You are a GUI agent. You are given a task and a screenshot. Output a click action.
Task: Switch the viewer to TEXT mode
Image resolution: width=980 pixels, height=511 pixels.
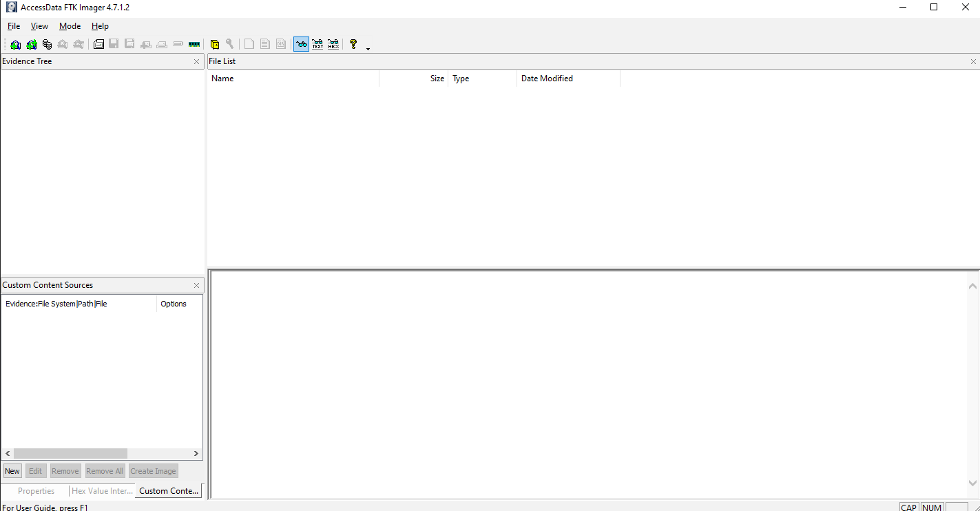(x=317, y=44)
